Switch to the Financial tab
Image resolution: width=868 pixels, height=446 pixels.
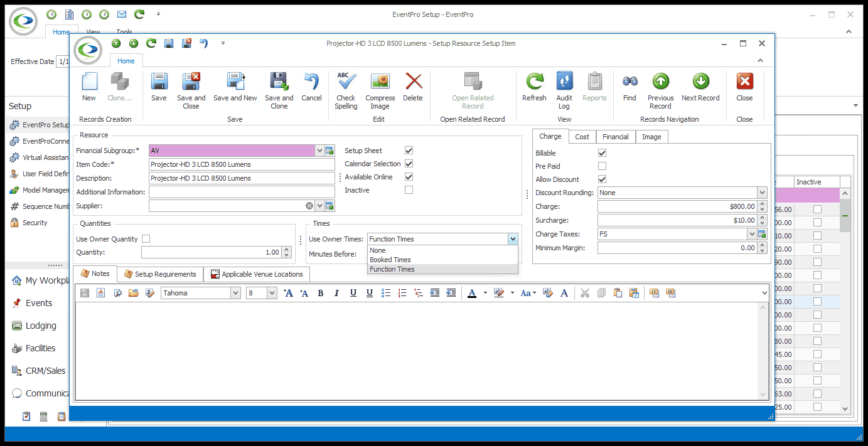coord(616,137)
